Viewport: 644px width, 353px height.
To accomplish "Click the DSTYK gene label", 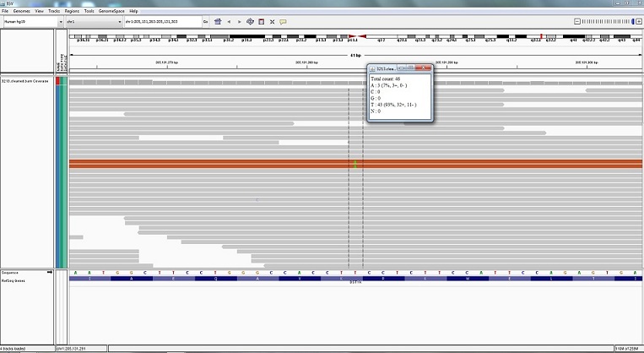I will click(355, 282).
